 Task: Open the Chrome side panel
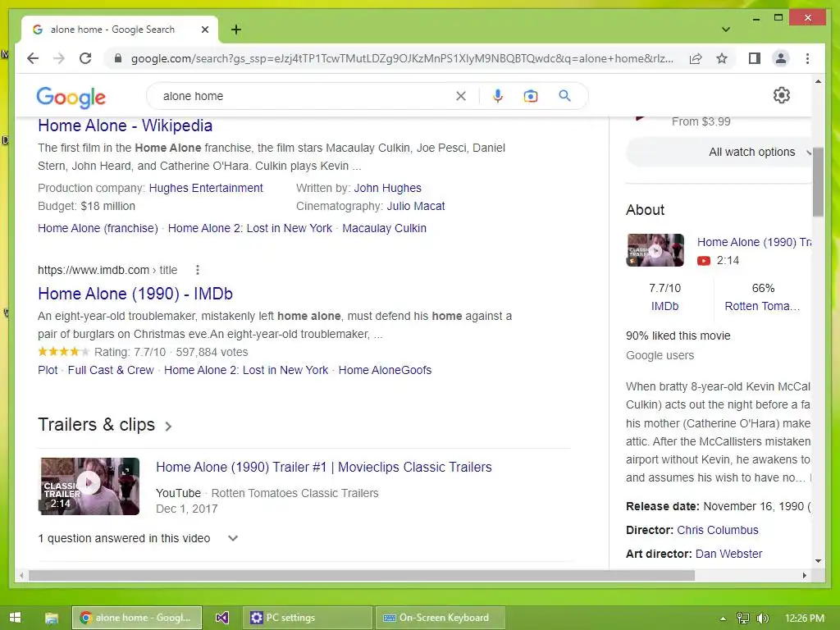pyautogui.click(x=755, y=58)
